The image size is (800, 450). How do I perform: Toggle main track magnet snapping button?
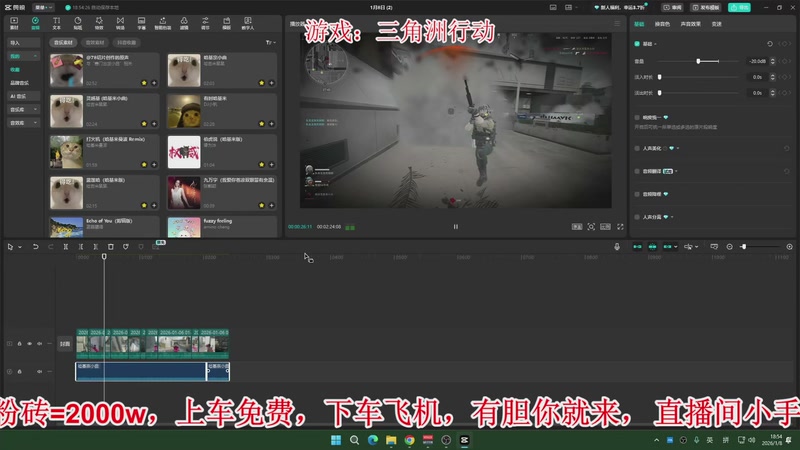click(637, 246)
